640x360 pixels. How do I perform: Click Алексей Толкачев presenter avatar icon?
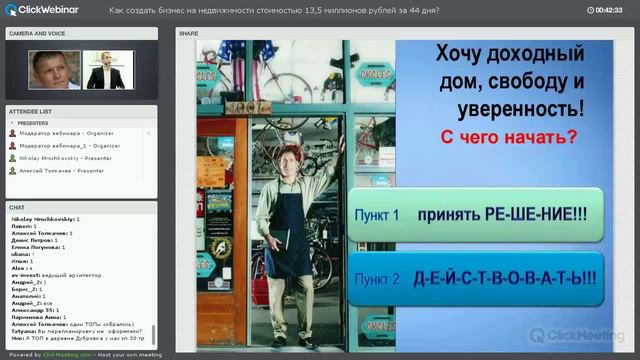click(x=13, y=171)
